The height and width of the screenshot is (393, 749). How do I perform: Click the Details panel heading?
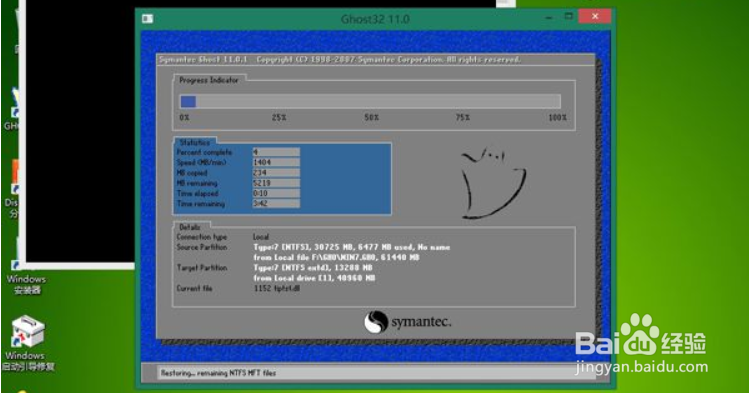coord(190,227)
